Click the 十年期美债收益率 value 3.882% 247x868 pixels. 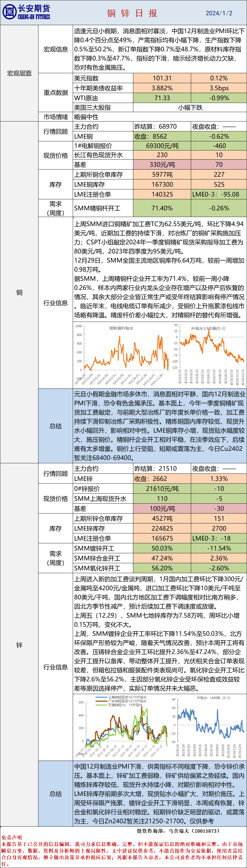pos(162,88)
